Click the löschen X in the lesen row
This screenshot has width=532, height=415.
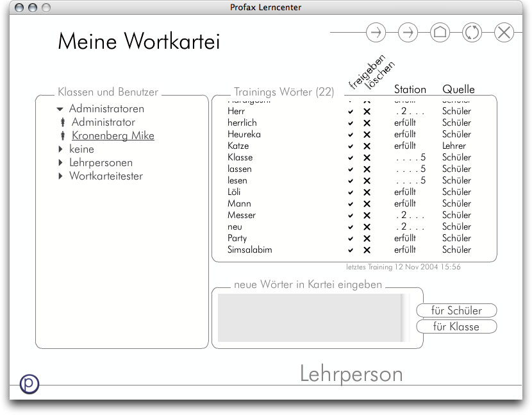(367, 181)
